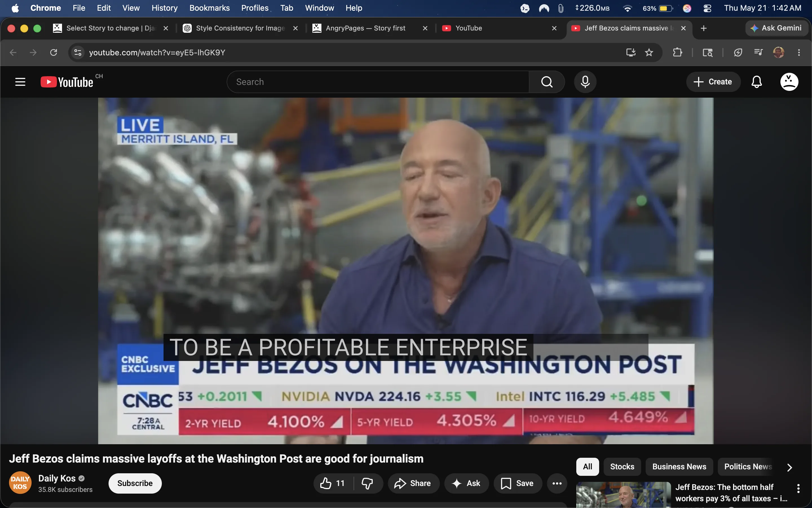Click the Chrome address bar URL

coord(157,52)
